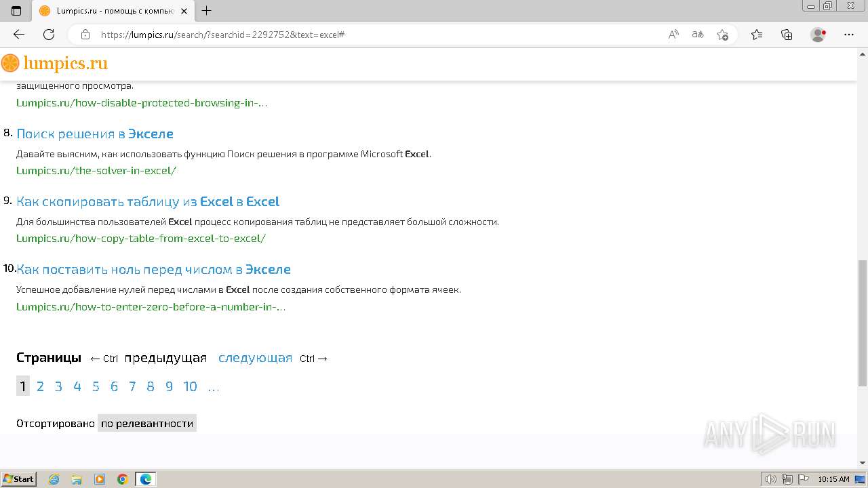Open the network tray icon
868x488 pixels.
point(787,479)
